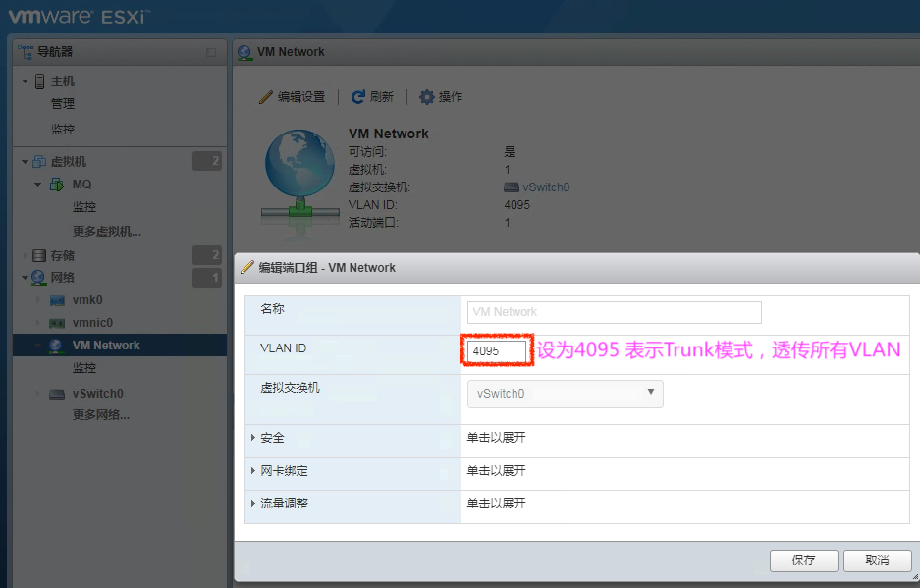Open 更多虚拟机... link
The image size is (920, 588).
(107, 232)
